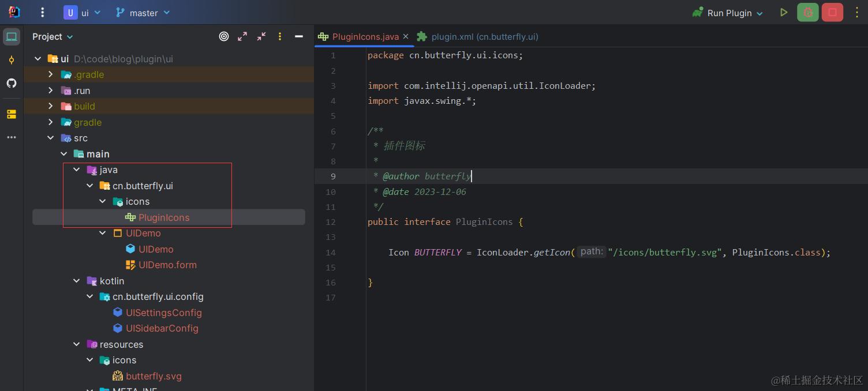Click the IntelliJ IDEA logo icon
Screen dimensions: 868x391
coord(14,12)
